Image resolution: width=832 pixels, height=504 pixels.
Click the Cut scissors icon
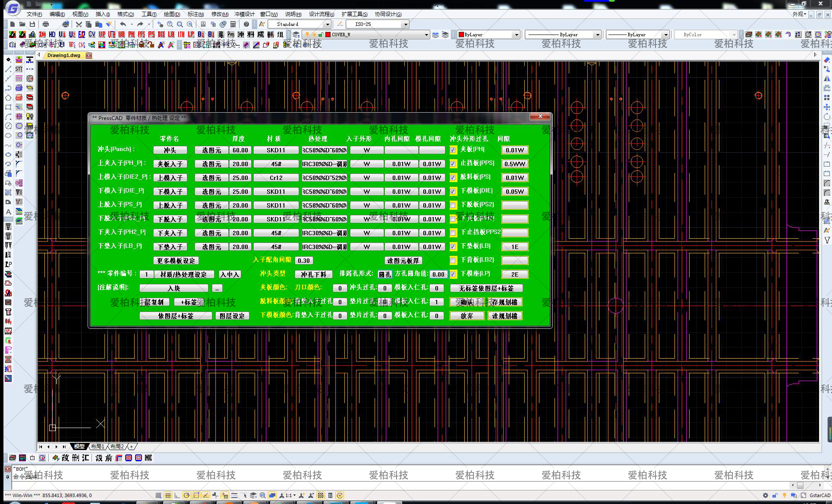[x=79, y=24]
